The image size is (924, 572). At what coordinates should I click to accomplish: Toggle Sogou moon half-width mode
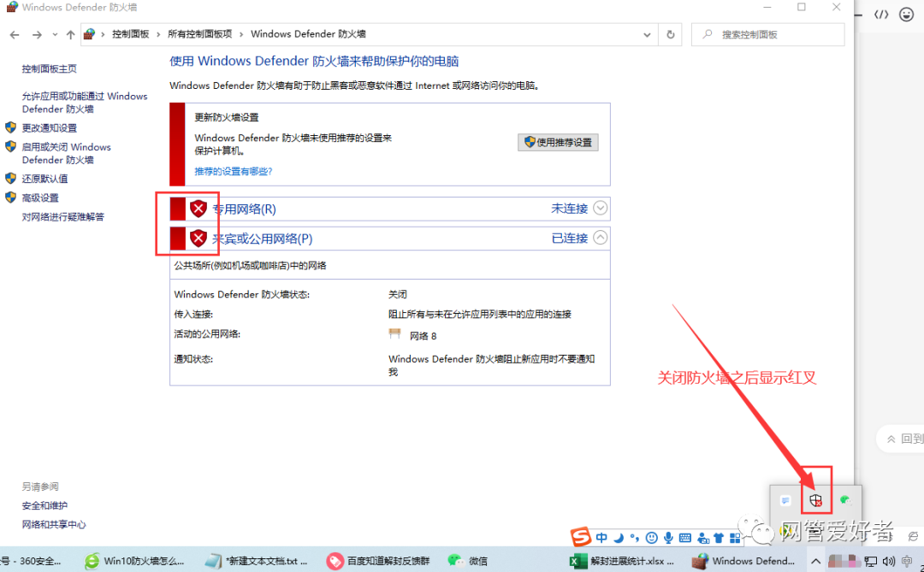pyautogui.click(x=619, y=538)
